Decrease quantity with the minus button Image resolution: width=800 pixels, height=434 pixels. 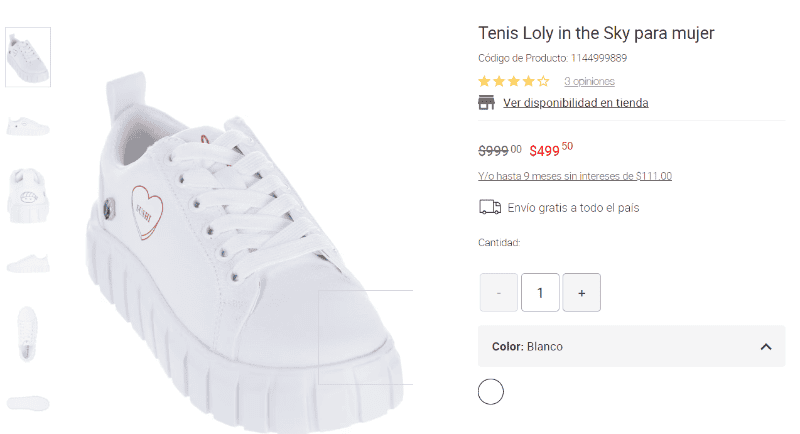(x=499, y=293)
